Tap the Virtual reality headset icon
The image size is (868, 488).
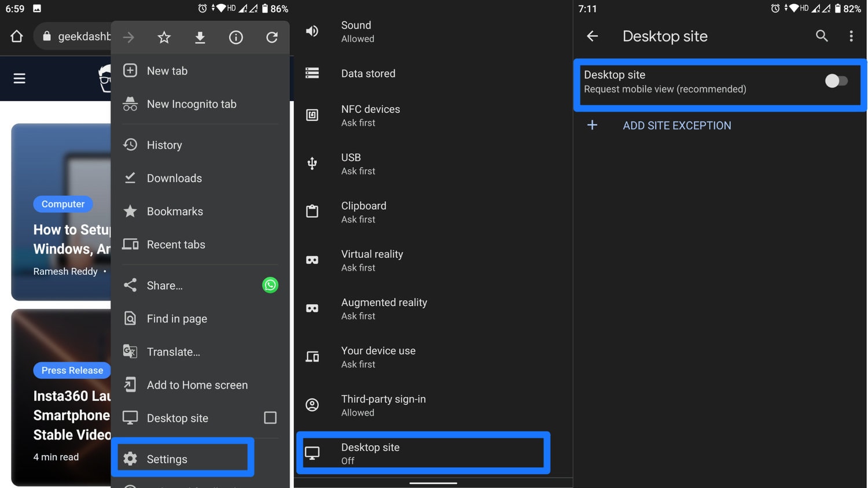point(312,260)
